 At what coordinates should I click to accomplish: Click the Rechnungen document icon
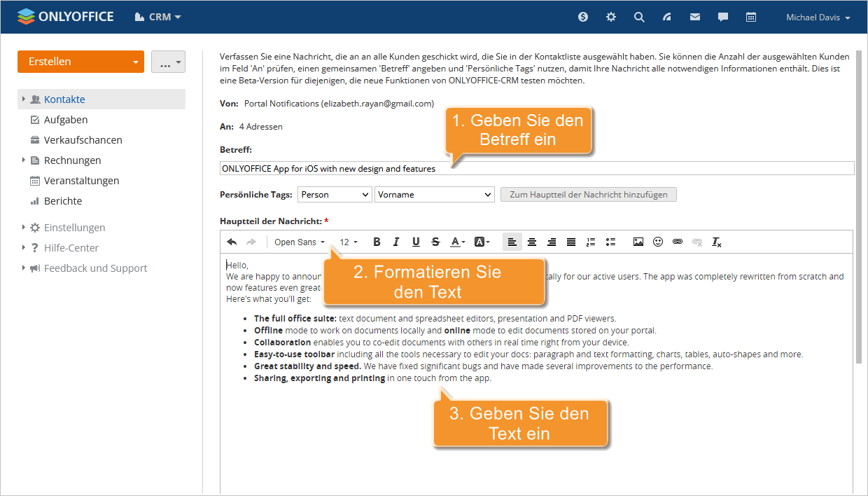[35, 160]
